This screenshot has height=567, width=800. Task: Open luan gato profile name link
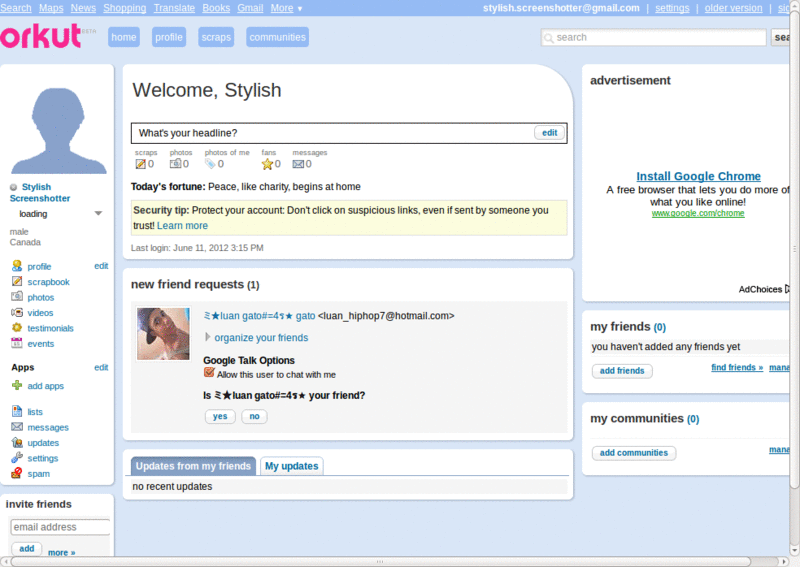(x=259, y=316)
